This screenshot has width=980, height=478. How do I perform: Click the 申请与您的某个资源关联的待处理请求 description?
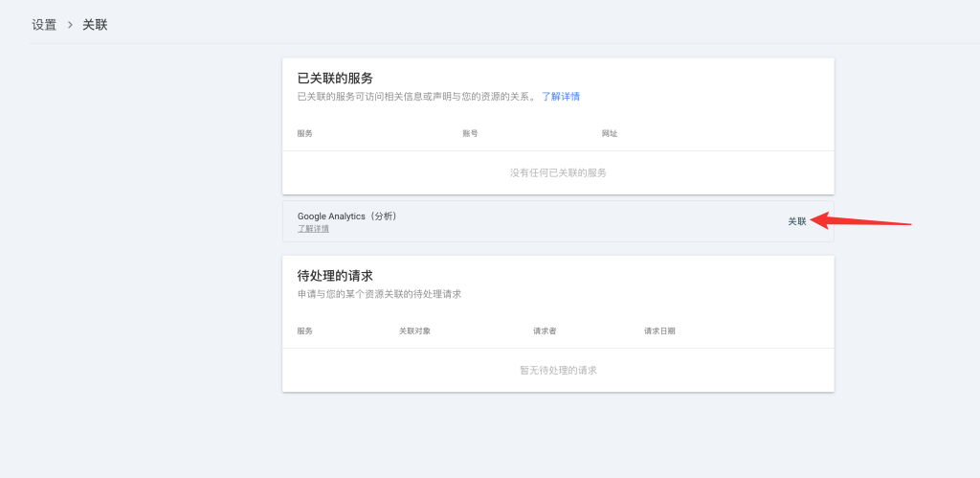coord(379,293)
